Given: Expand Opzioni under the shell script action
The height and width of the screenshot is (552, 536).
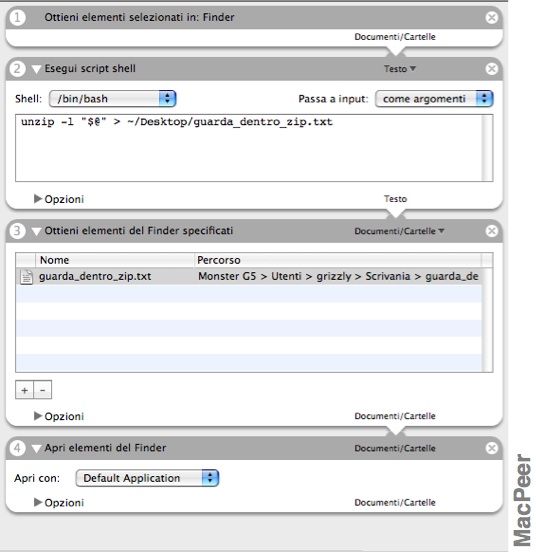Looking at the screenshot, I should click(x=38, y=199).
